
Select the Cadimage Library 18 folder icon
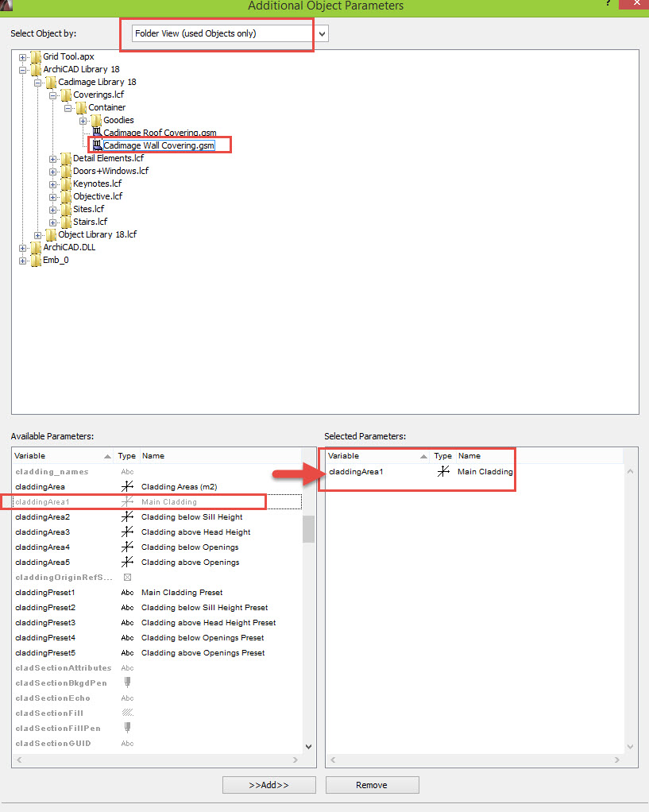click(x=51, y=82)
